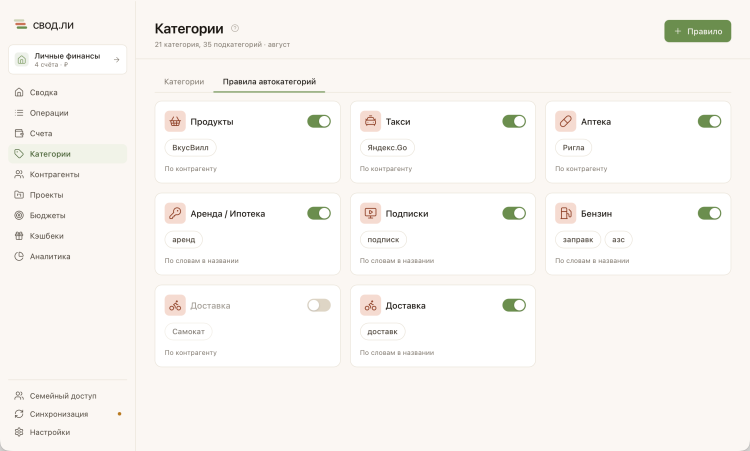
Task: Click the Самокат chip
Action: coord(188,331)
